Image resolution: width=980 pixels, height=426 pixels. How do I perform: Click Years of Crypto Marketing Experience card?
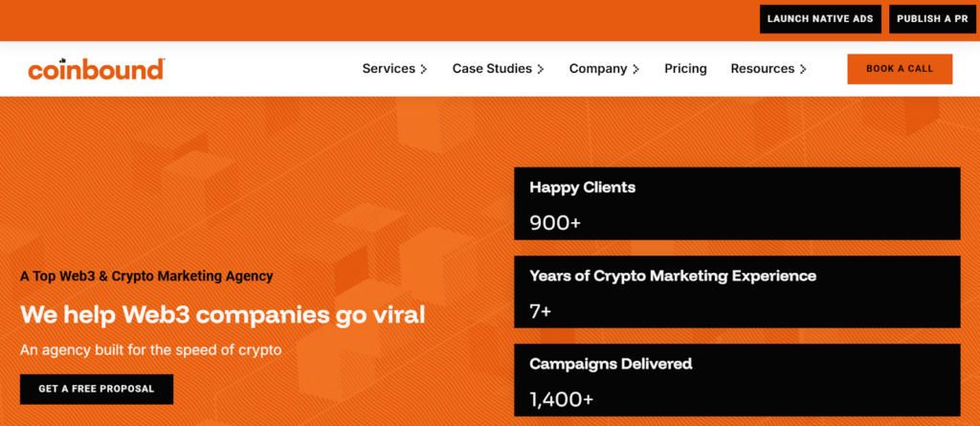click(737, 292)
